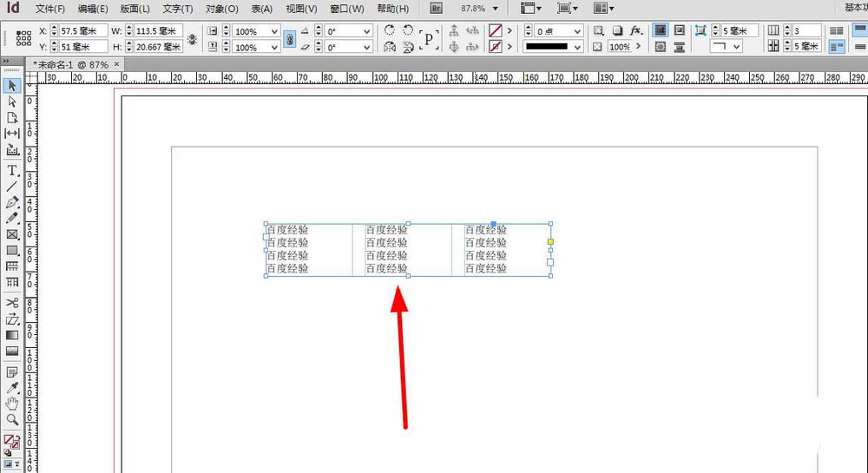Select the Free Transform tool
The image size is (868, 473).
click(12, 319)
